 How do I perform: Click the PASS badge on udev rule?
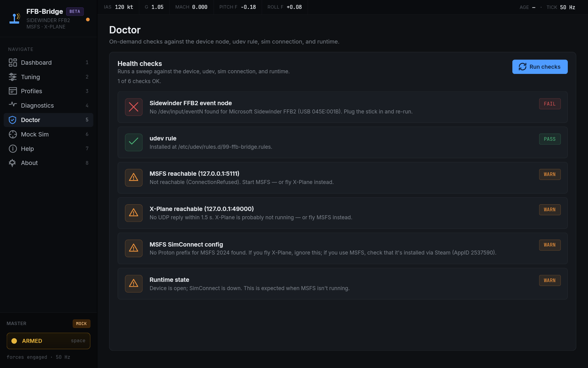549,139
